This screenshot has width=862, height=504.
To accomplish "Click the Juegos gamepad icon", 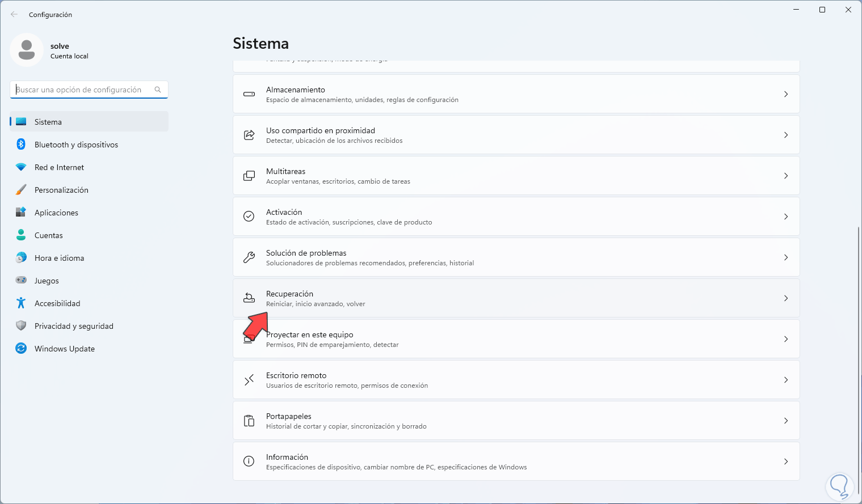I will click(21, 281).
